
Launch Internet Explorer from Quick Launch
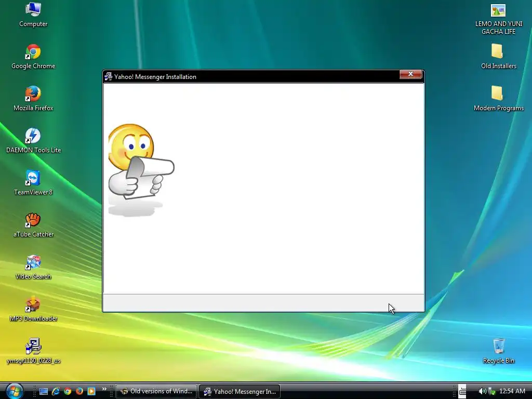coord(56,391)
